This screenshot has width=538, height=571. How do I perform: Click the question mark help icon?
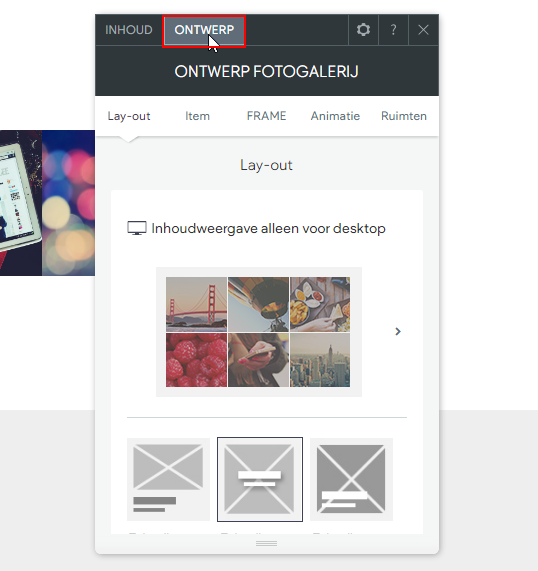click(x=393, y=30)
